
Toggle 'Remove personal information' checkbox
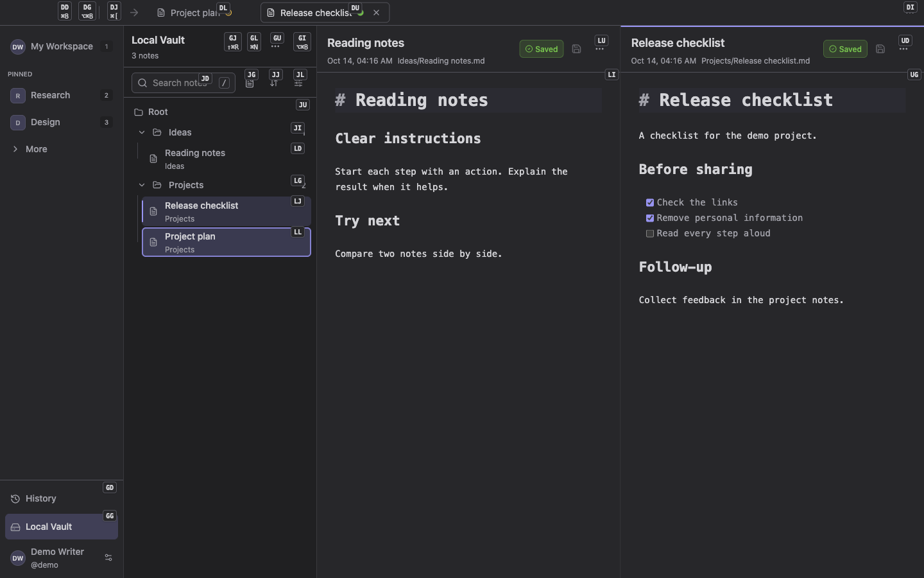(x=650, y=218)
